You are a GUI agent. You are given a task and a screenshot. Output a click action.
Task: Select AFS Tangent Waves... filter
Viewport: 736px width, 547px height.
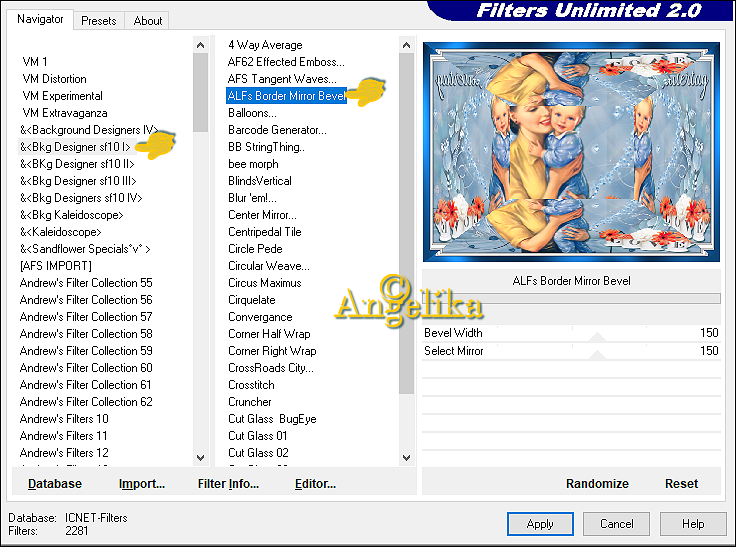[x=282, y=79]
